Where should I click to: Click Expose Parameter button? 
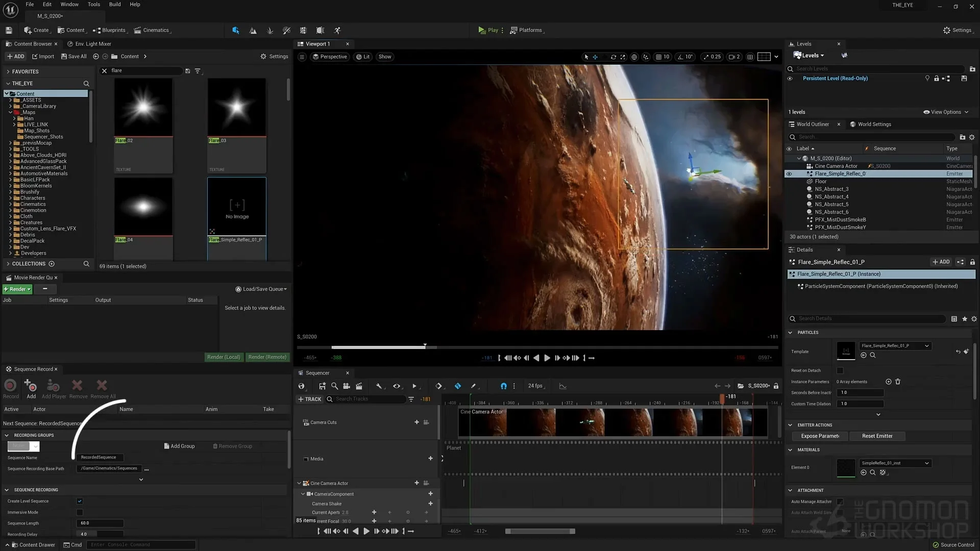(x=820, y=436)
